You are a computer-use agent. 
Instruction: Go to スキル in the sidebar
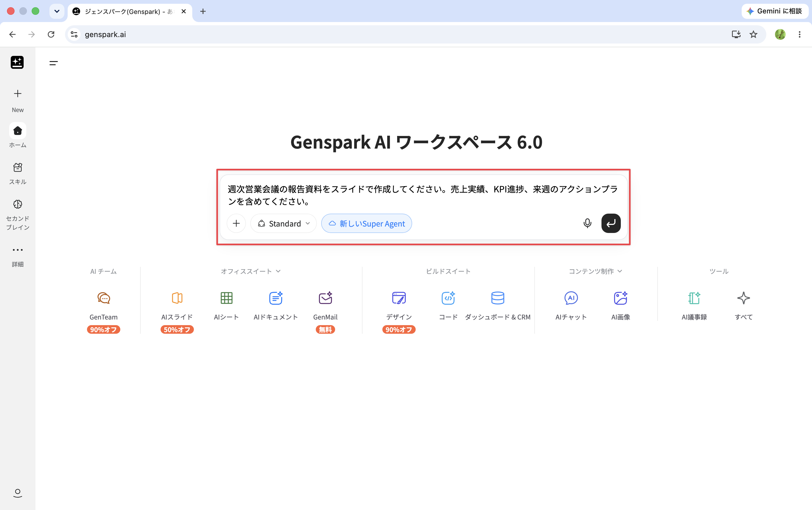[17, 173]
